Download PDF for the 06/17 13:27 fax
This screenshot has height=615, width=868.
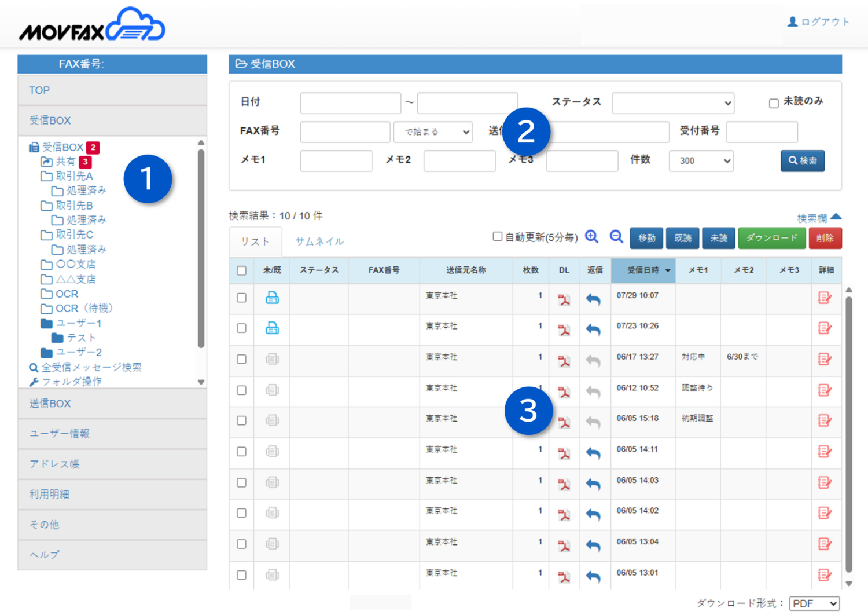coord(564,361)
